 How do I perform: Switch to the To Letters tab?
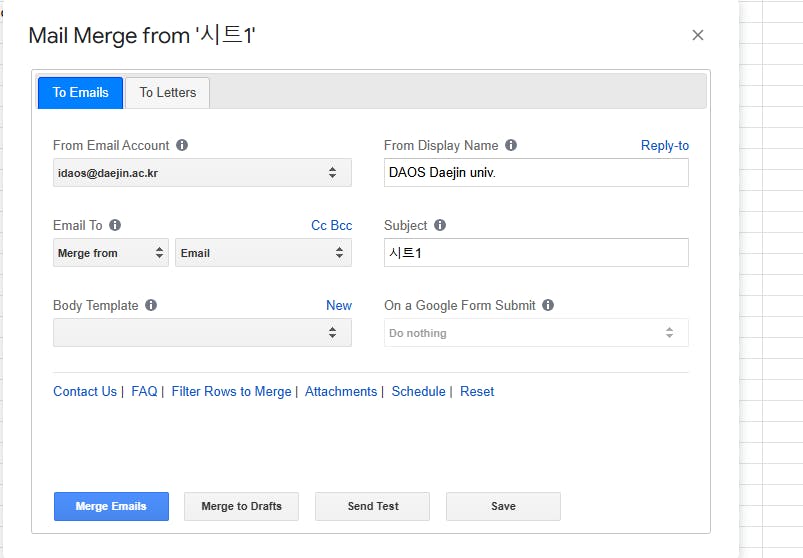pyautogui.click(x=167, y=92)
